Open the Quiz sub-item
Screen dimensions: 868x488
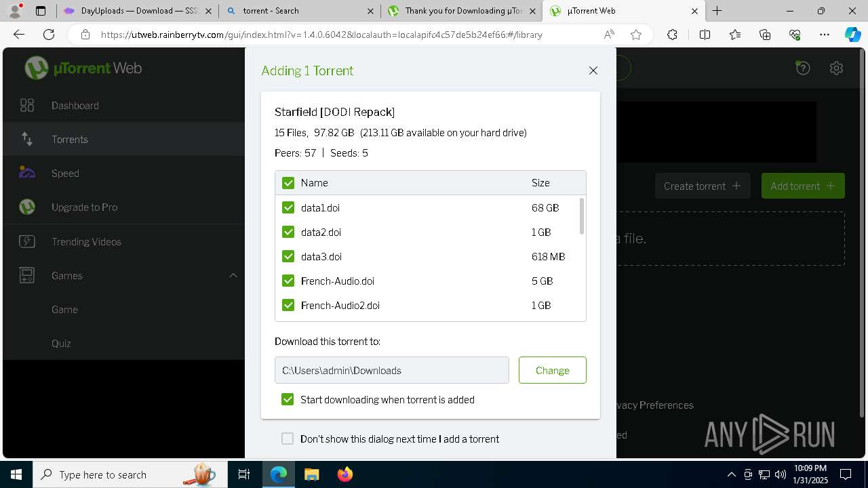click(61, 343)
